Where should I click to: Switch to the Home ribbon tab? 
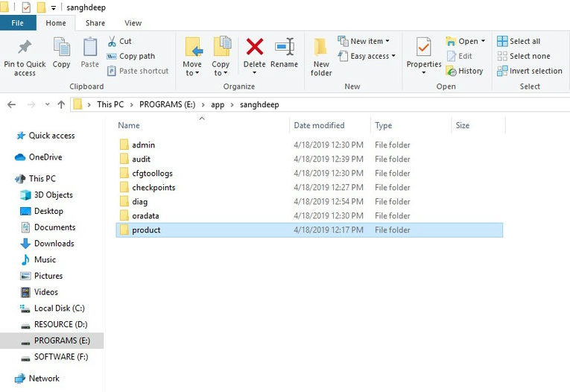click(56, 23)
